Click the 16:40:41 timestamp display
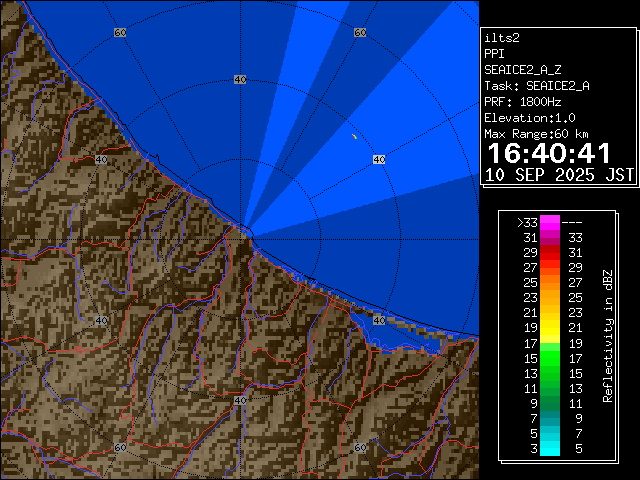 [548, 152]
